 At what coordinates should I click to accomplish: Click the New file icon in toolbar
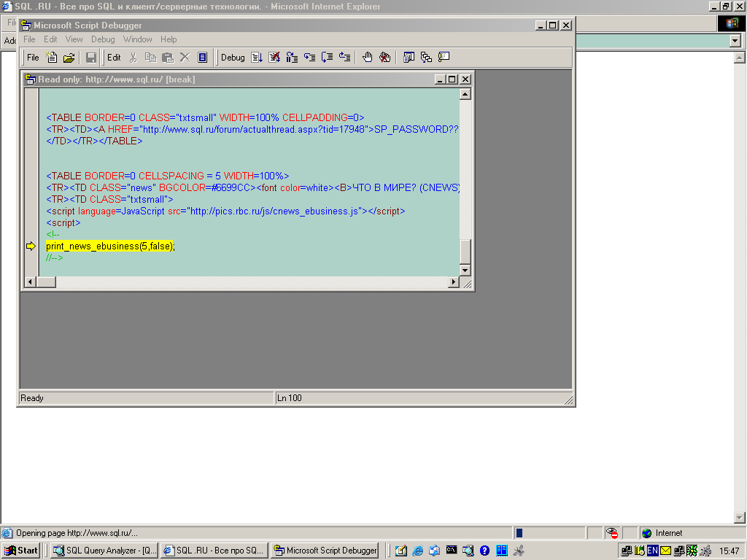(x=52, y=58)
